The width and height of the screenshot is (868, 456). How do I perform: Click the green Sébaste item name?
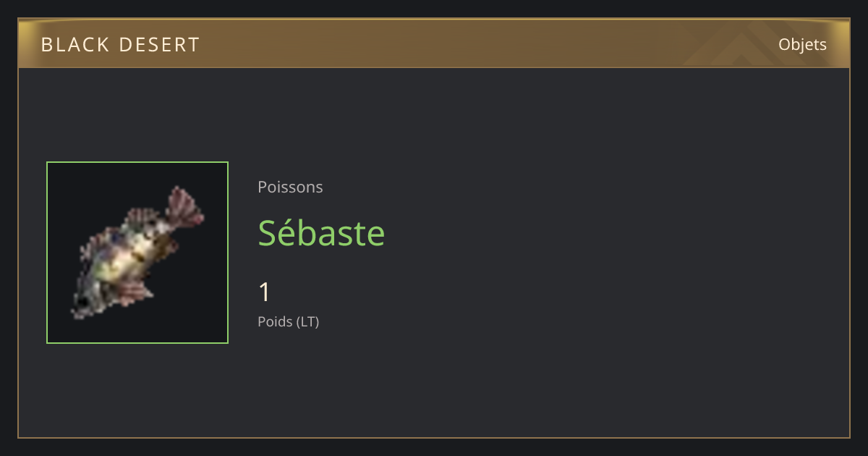pyautogui.click(x=321, y=232)
